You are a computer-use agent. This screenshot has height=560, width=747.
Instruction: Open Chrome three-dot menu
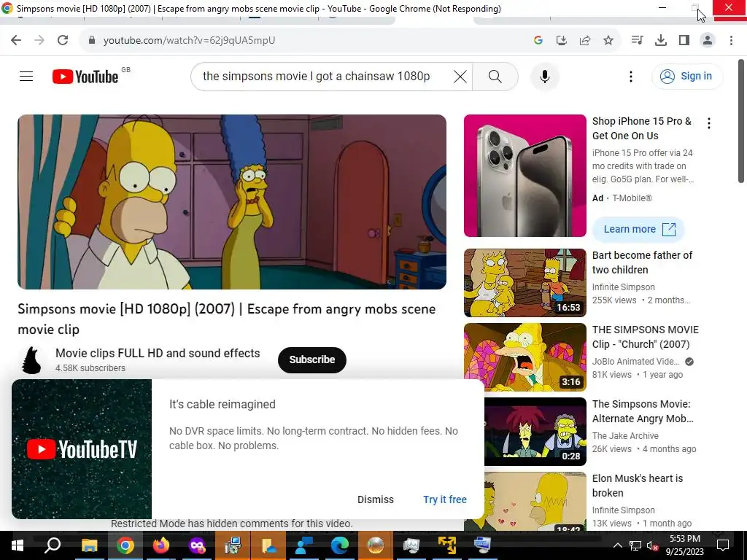click(x=731, y=41)
